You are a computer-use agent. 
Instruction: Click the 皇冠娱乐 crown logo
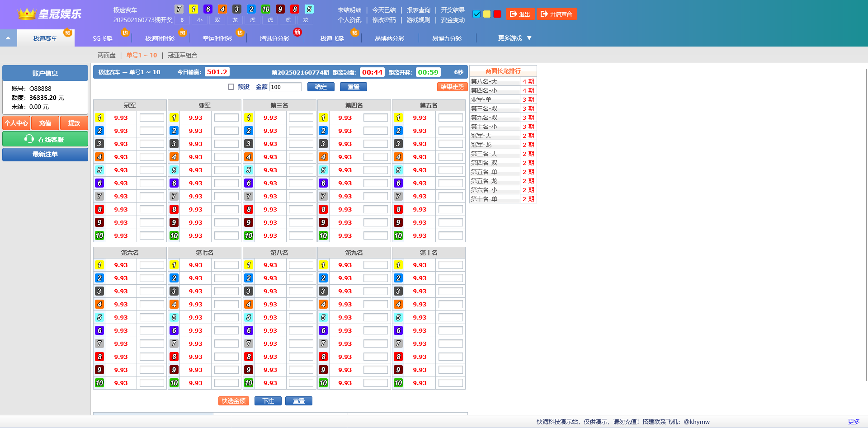tap(49, 14)
